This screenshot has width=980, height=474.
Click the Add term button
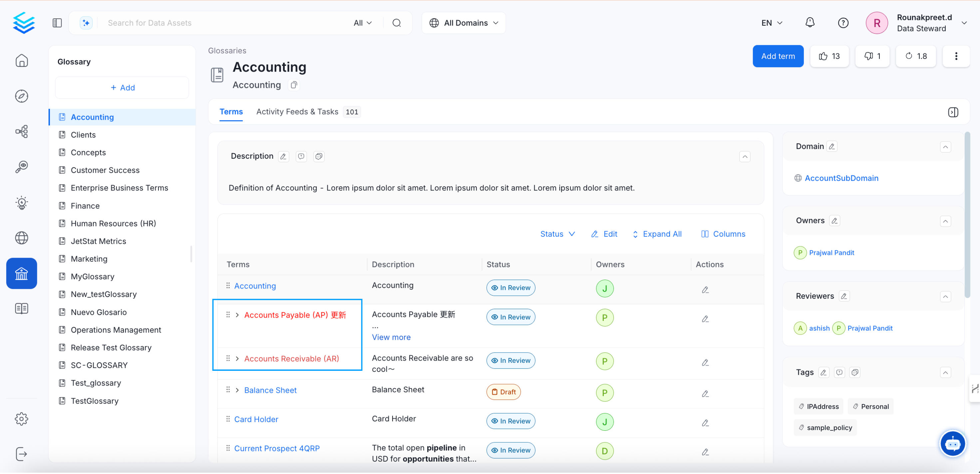point(778,56)
